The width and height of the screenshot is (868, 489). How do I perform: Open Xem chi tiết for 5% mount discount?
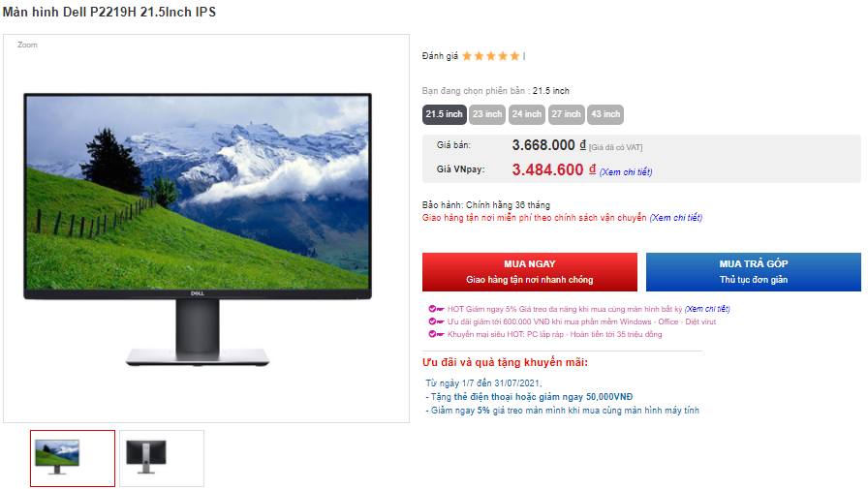(707, 309)
